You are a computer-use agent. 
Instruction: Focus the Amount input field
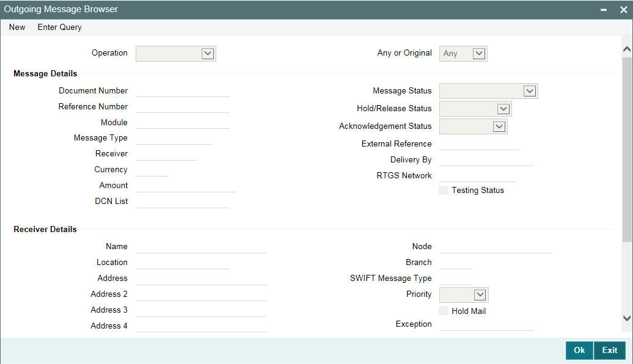tap(186, 186)
